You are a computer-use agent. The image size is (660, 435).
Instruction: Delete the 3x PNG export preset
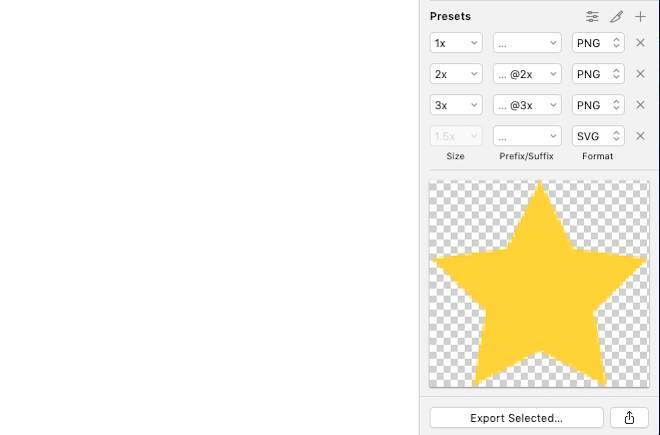(641, 105)
